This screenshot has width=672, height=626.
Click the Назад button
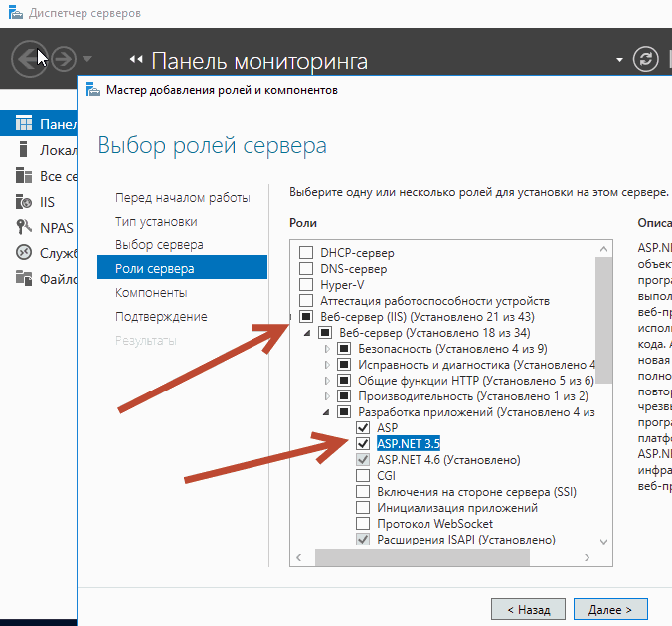tap(527, 608)
